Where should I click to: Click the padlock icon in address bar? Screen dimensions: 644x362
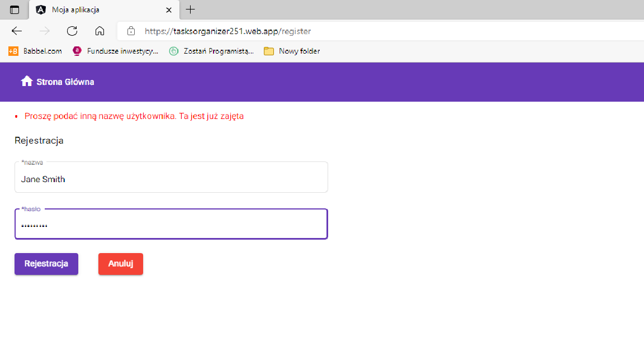131,31
